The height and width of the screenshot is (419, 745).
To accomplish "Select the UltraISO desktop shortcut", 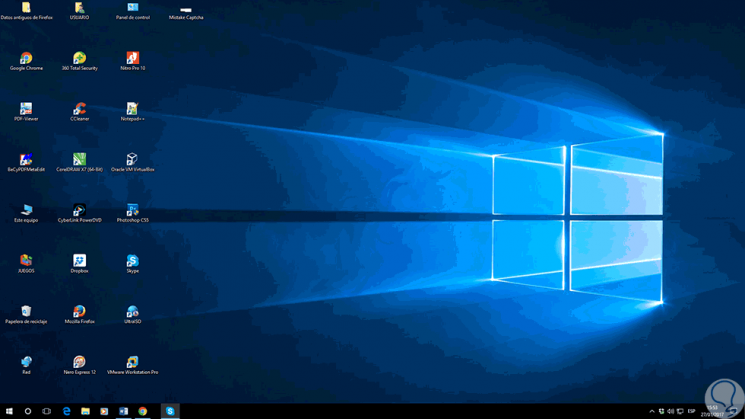I will (x=133, y=312).
